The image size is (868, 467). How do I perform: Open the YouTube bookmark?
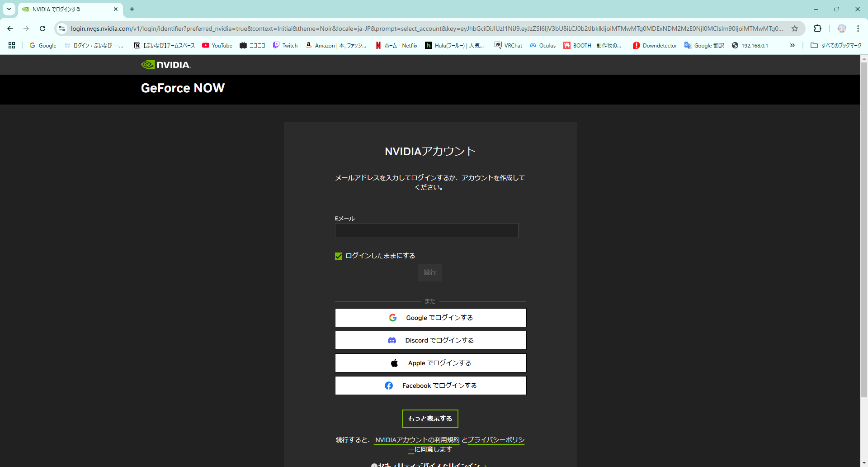[x=217, y=45]
